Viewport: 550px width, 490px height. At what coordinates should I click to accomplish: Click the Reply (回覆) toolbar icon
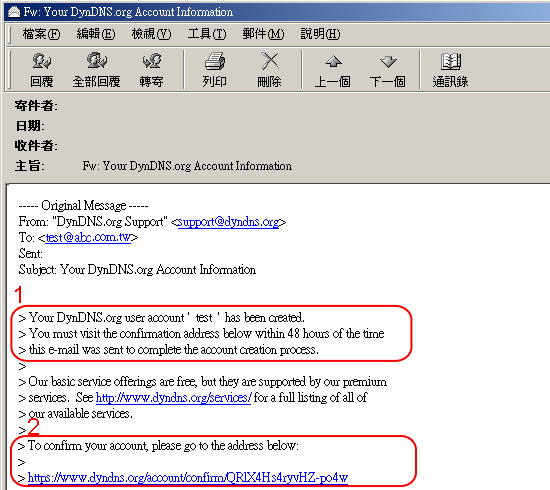(42, 69)
